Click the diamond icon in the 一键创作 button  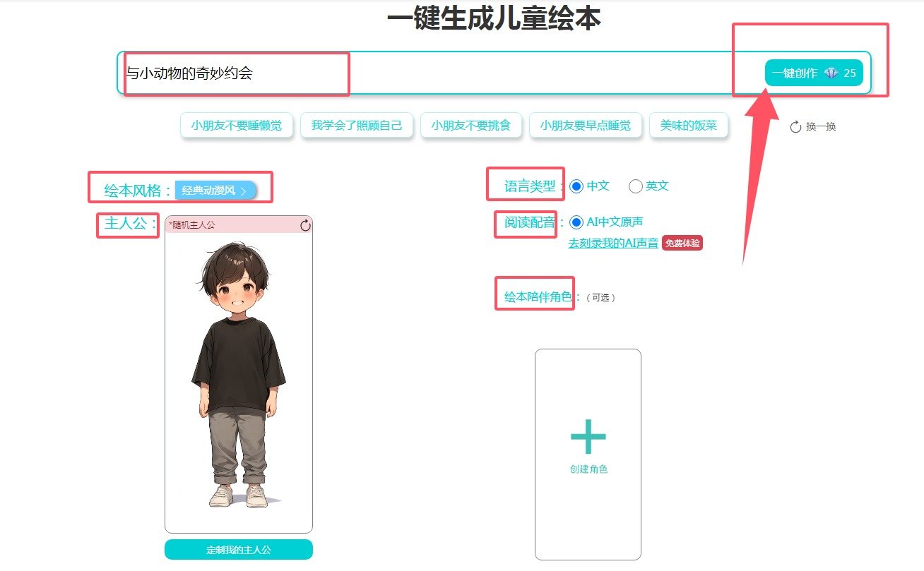tap(831, 73)
